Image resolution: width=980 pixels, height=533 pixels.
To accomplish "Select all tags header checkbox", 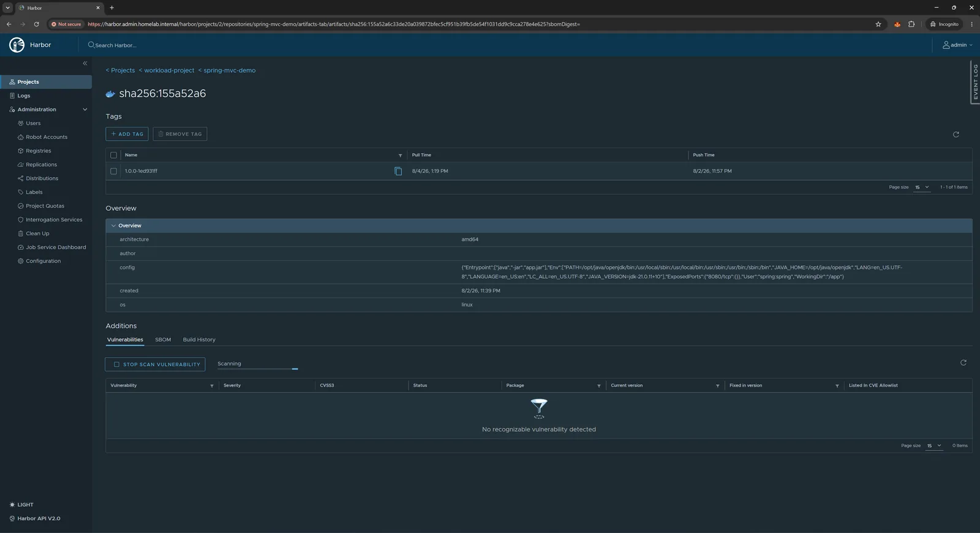I will [113, 155].
